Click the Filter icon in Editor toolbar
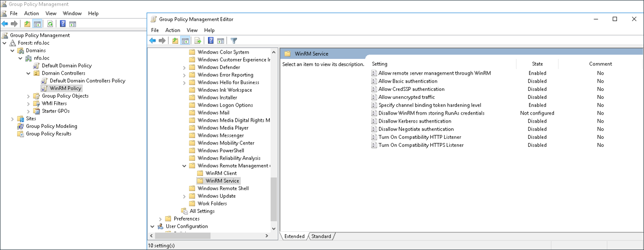The height and width of the screenshot is (250, 644). (234, 41)
